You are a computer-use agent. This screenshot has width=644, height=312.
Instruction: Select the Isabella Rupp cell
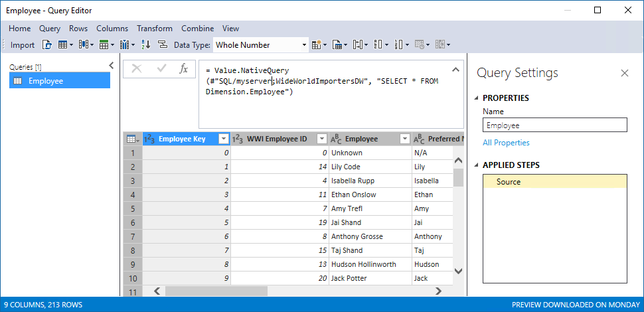pyautogui.click(x=370, y=181)
